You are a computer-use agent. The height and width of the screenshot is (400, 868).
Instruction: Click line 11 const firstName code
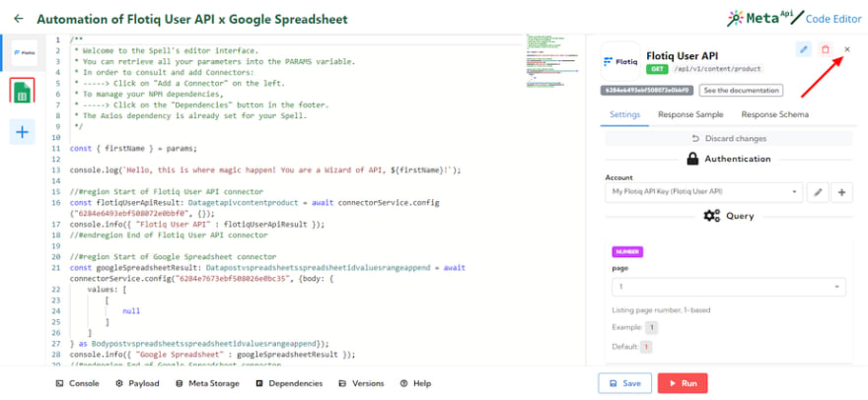[x=133, y=148]
